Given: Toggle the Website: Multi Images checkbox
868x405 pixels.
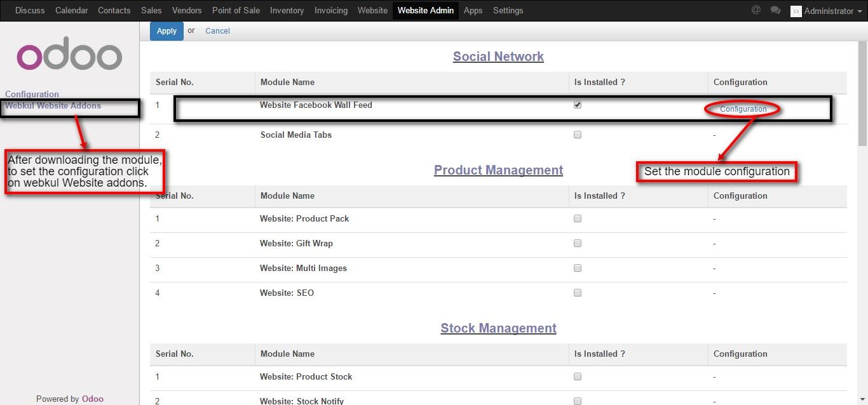Looking at the screenshot, I should tap(578, 268).
